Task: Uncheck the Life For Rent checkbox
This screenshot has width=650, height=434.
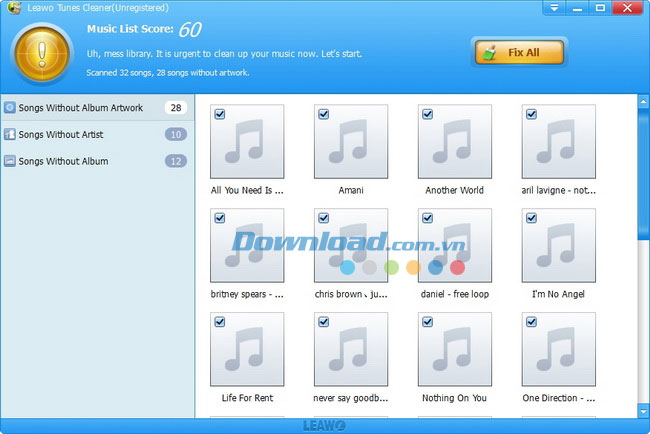Action: click(220, 322)
